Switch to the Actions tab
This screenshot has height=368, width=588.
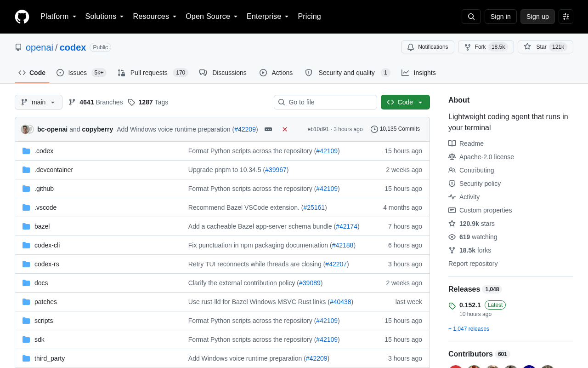[x=276, y=73]
